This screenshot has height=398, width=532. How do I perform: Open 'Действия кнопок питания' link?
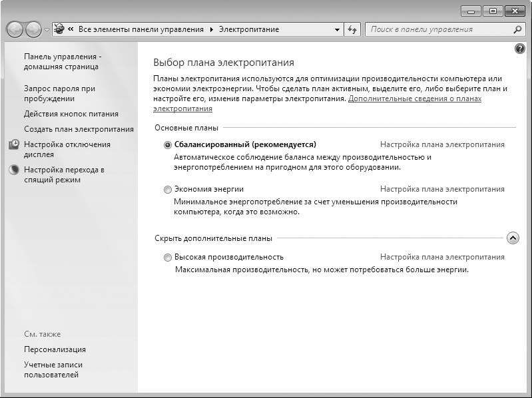71,114
